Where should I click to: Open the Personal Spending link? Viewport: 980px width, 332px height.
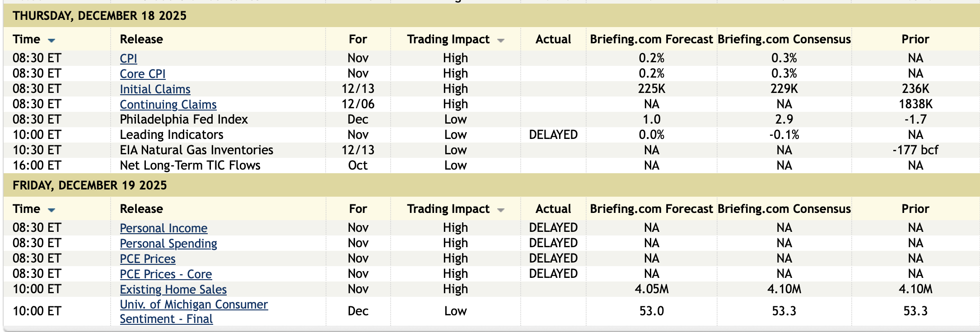(x=168, y=244)
